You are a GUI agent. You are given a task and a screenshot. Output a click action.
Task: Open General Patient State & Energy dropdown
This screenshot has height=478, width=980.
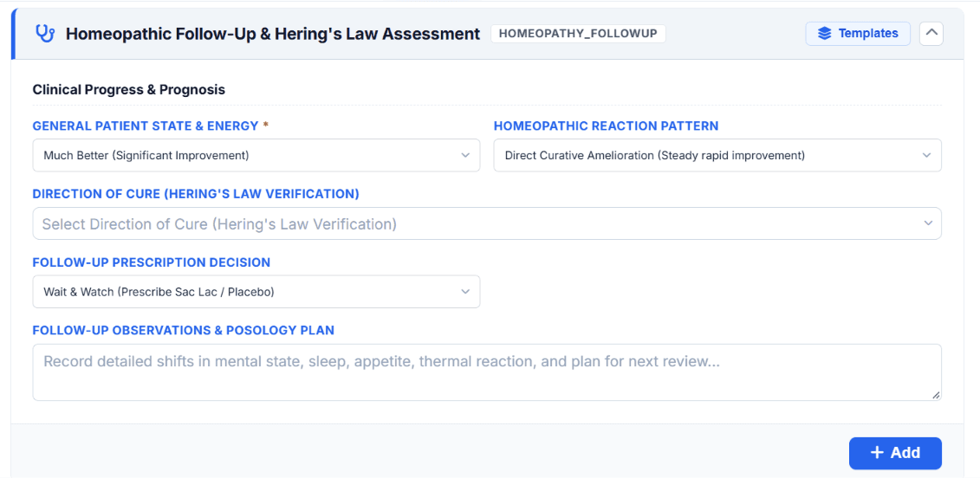pos(256,155)
